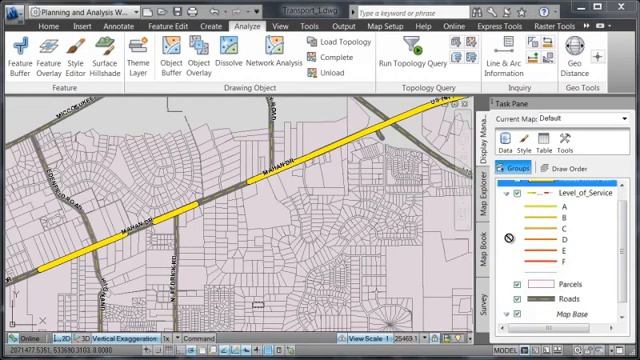Run the Dissolve tool

pyautogui.click(x=229, y=52)
